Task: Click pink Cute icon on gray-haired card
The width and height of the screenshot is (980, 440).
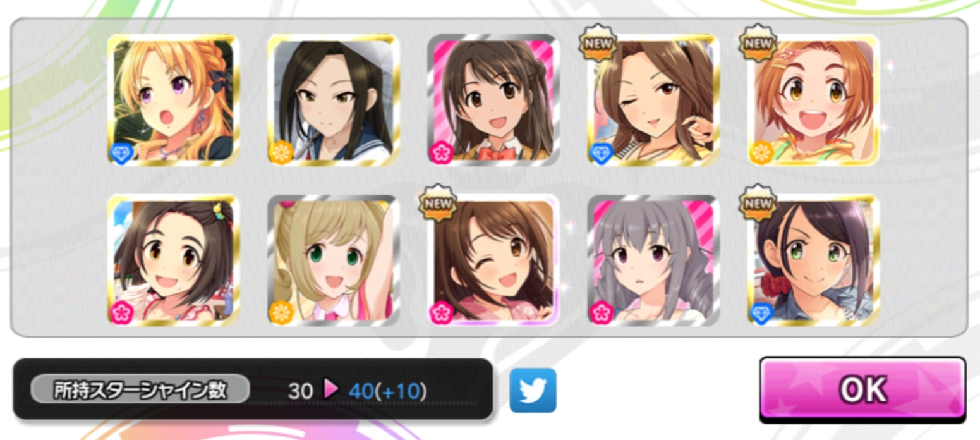Action: 600,314
